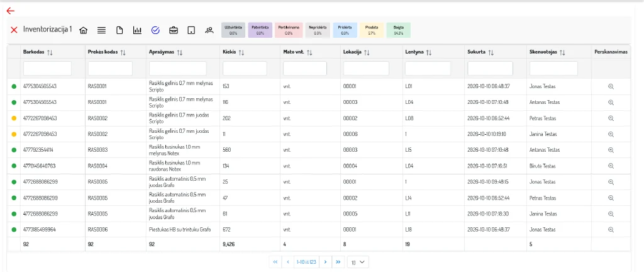The height and width of the screenshot is (272, 644).
Task: Focus the Prekės kodas filter input
Action: tap(110, 68)
